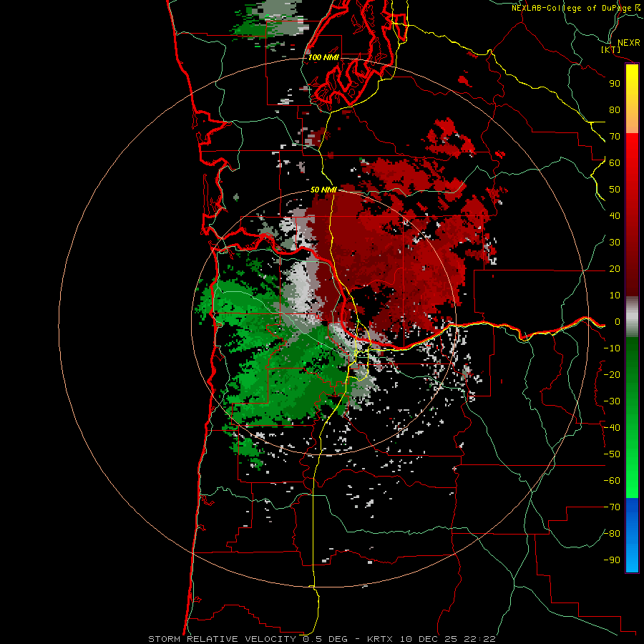Click the "100 NMI" range ring label

point(323,57)
